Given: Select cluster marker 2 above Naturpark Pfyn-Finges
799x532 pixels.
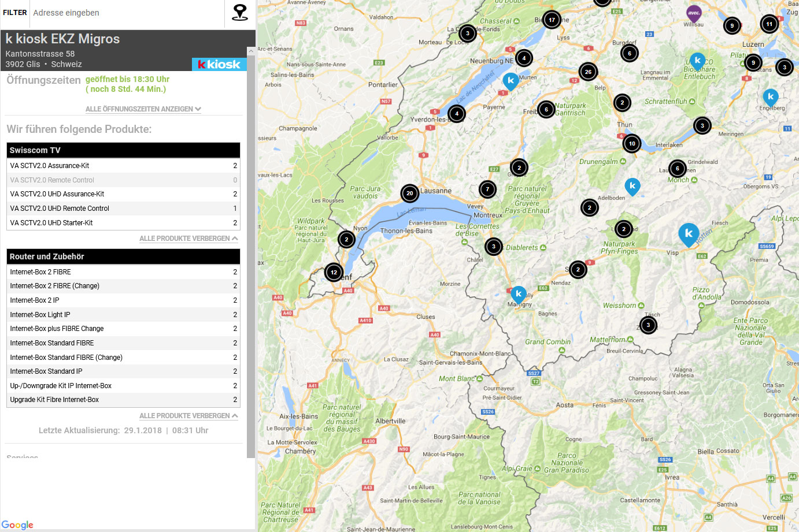Looking at the screenshot, I should 623,229.
